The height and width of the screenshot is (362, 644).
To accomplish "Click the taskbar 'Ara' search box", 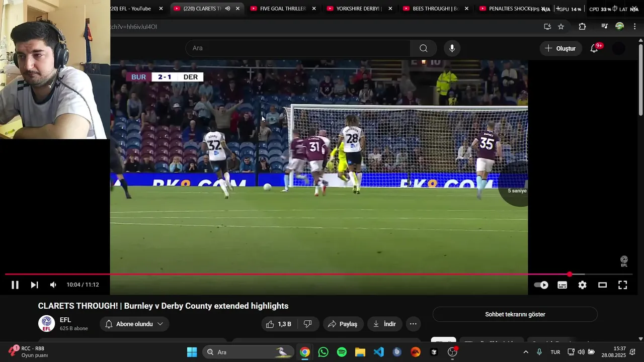I will click(x=249, y=352).
